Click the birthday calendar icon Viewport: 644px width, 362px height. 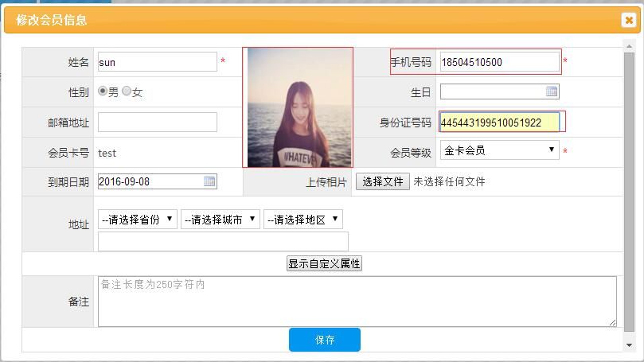click(x=552, y=91)
